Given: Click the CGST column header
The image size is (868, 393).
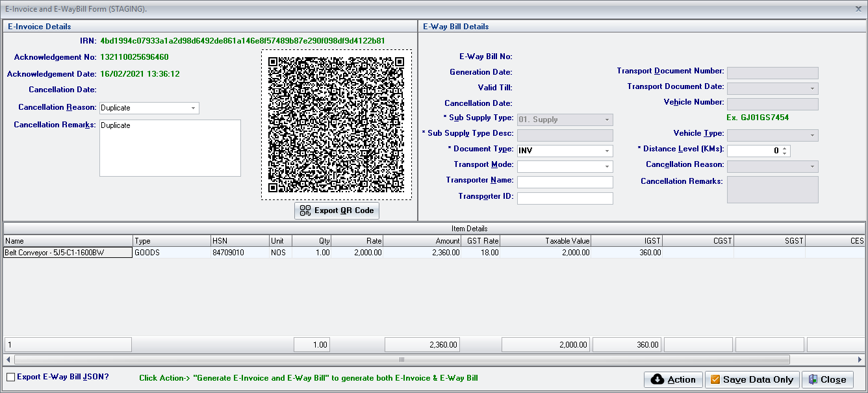Looking at the screenshot, I should click(x=698, y=241).
